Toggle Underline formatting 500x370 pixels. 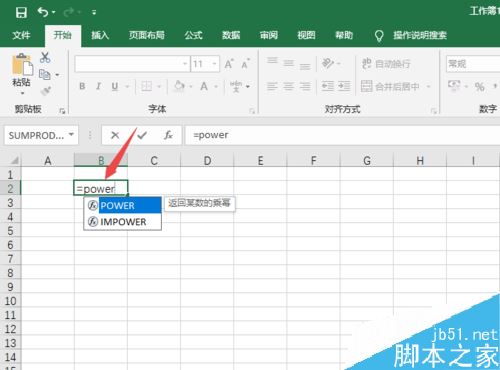coord(115,87)
